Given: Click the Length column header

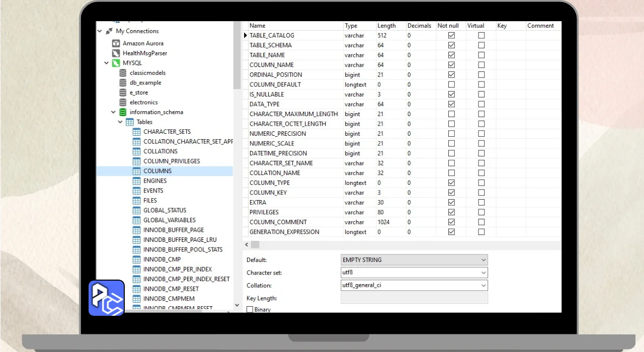Looking at the screenshot, I should click(386, 26).
